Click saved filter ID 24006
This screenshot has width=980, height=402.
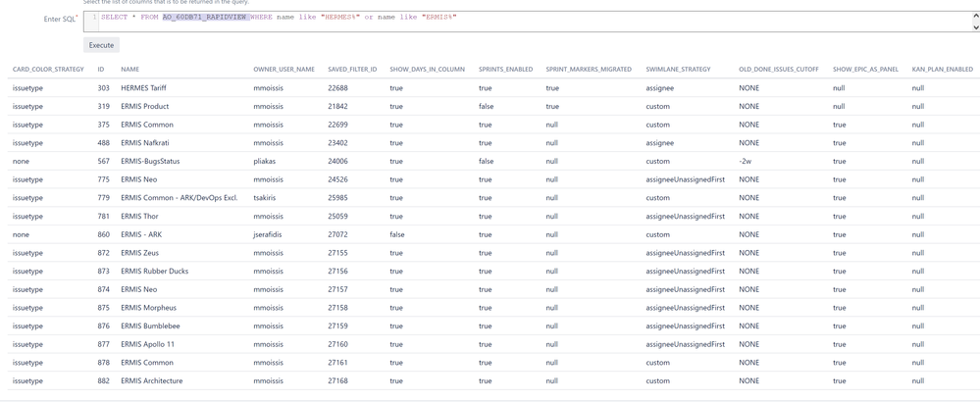[337, 161]
